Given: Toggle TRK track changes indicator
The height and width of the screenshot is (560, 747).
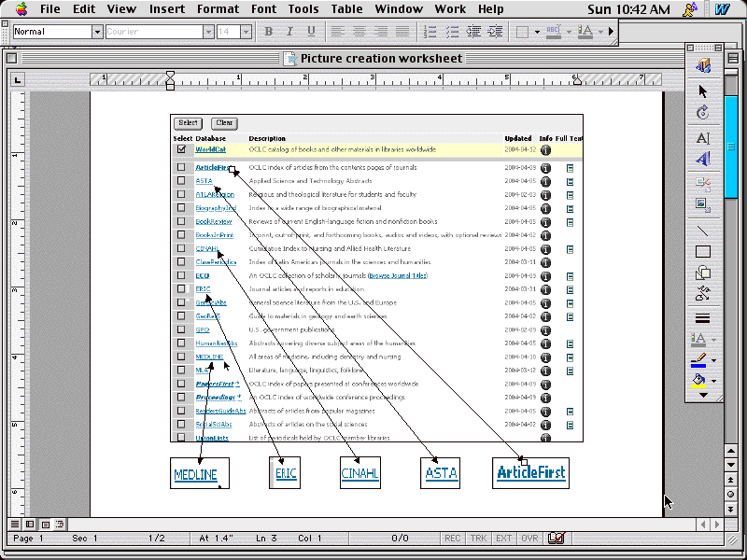Looking at the screenshot, I should pos(478,539).
